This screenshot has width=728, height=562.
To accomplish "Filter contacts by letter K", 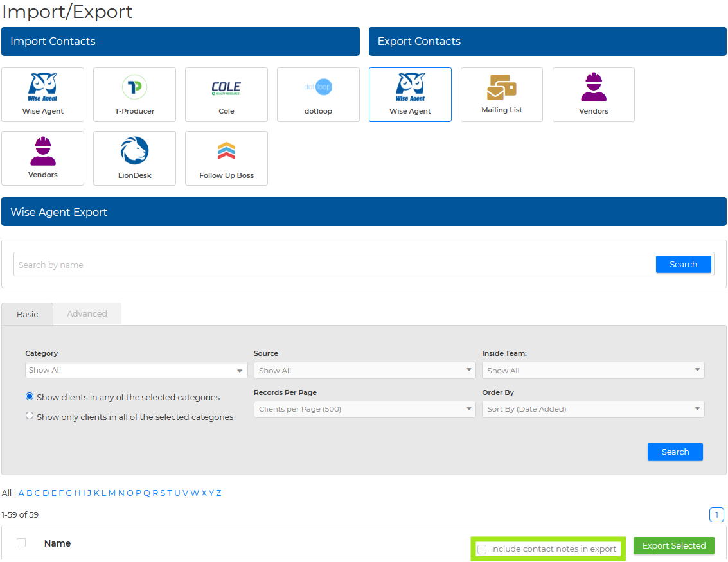I will [96, 493].
